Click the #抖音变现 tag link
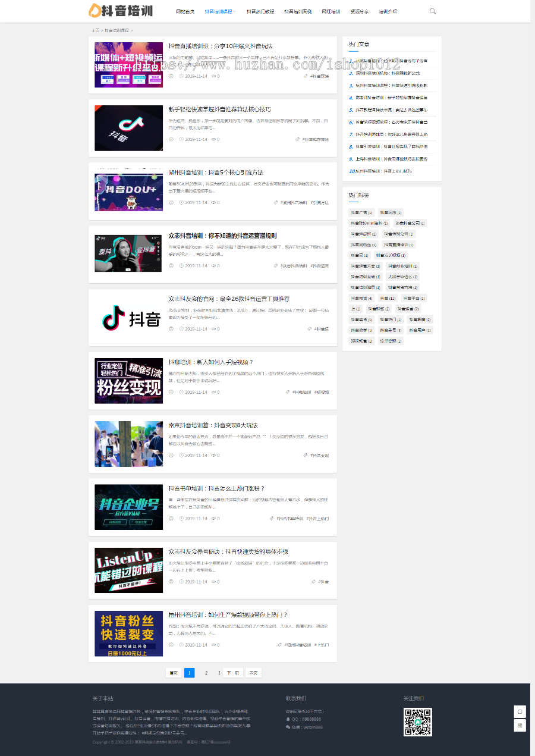Screen dimensions: 535x756 coord(320,455)
